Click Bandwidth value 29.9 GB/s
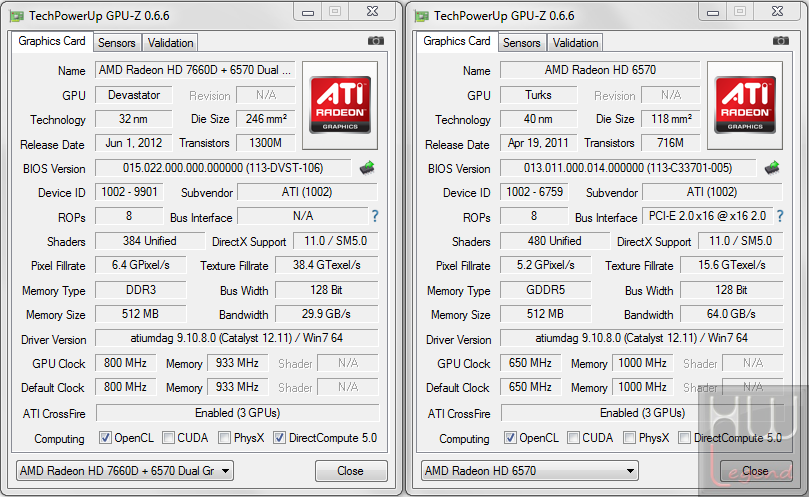 (x=327, y=314)
